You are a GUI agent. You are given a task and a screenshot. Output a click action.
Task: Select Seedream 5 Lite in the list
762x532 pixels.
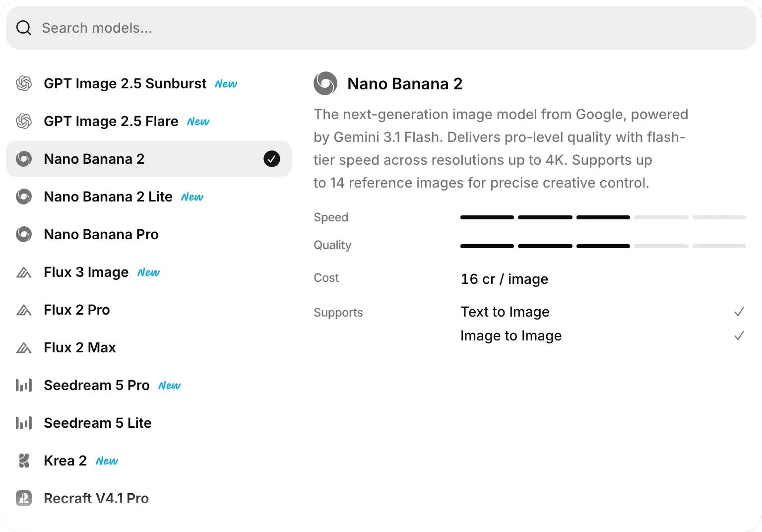coord(149,423)
